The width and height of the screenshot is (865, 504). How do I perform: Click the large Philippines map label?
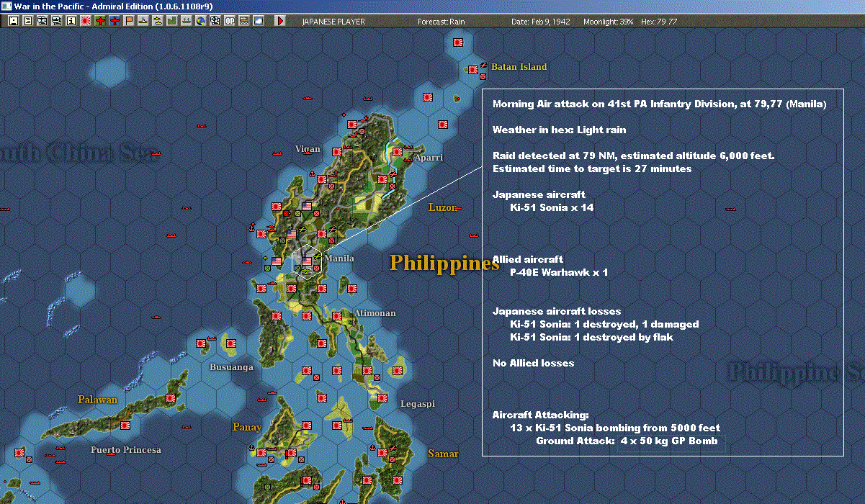coord(444,263)
